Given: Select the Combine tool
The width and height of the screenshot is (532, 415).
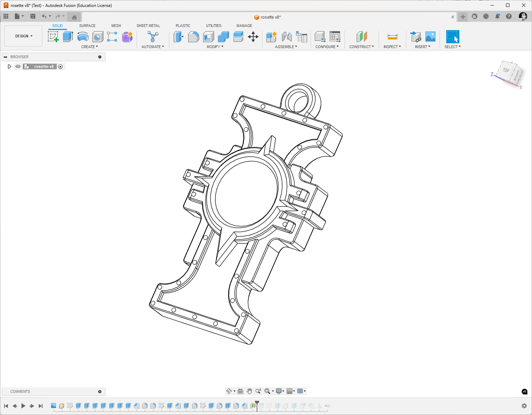Looking at the screenshot, I should click(223, 36).
